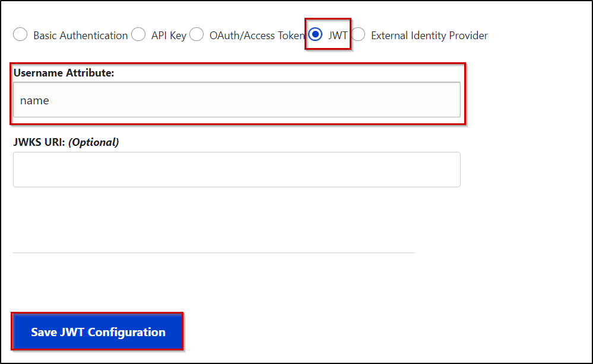Click the "JWT" option label text
The width and height of the screenshot is (593, 364).
[x=338, y=36]
